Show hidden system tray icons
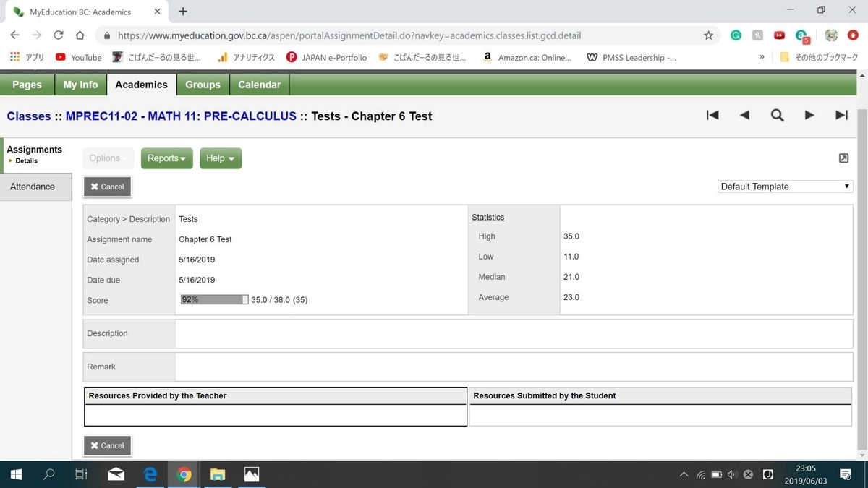 (x=684, y=475)
